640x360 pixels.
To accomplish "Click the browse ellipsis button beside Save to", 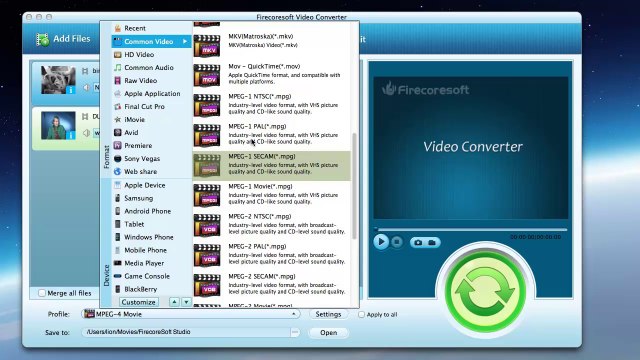I will [x=295, y=332].
